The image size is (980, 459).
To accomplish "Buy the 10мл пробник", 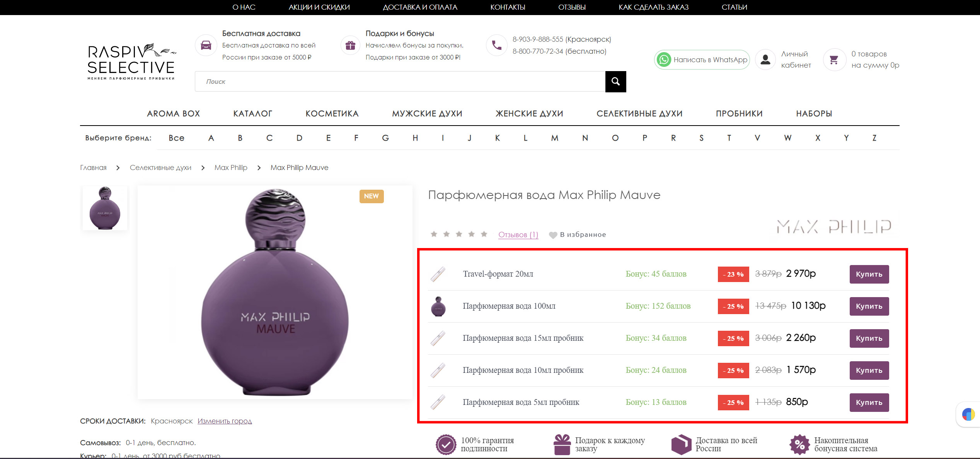I will [x=869, y=371].
